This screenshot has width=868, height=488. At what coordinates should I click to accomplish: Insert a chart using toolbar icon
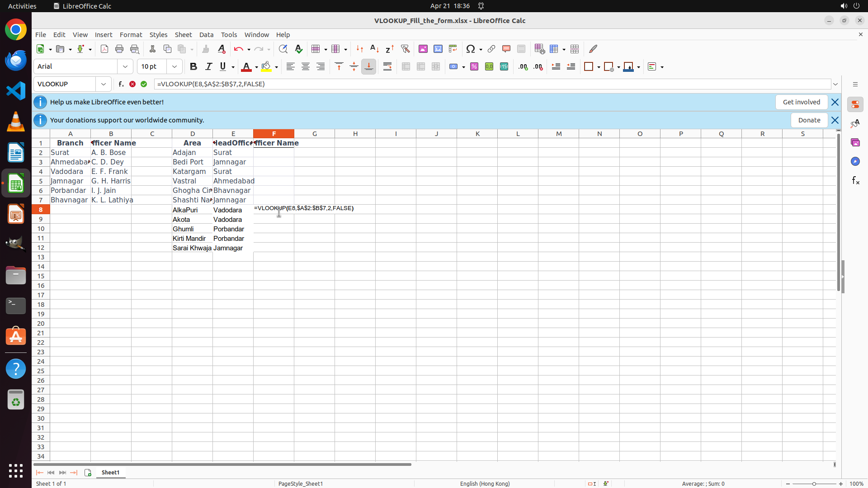click(x=438, y=49)
